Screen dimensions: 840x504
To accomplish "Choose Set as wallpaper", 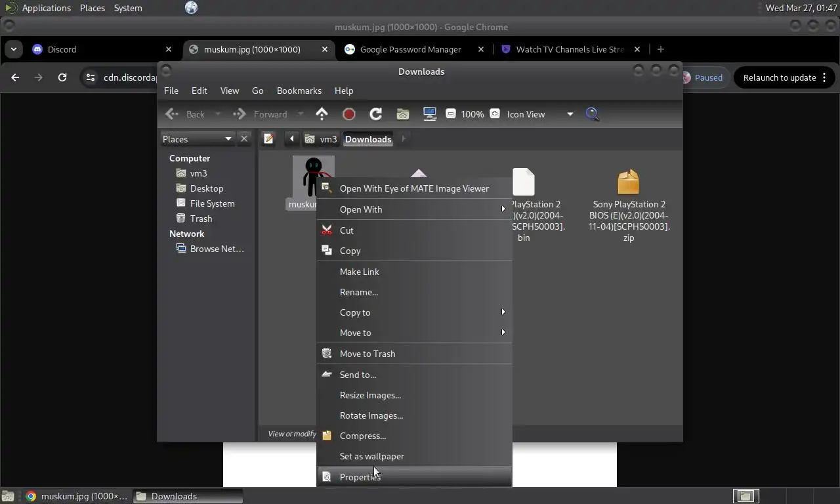I will pyautogui.click(x=414, y=456).
